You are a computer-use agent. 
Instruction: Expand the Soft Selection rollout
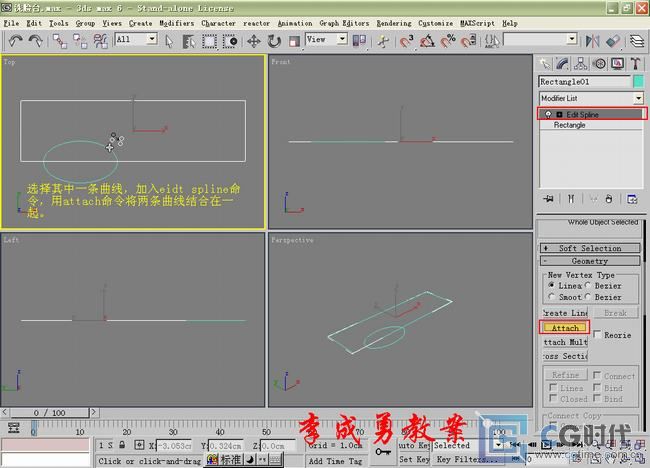(x=590, y=248)
